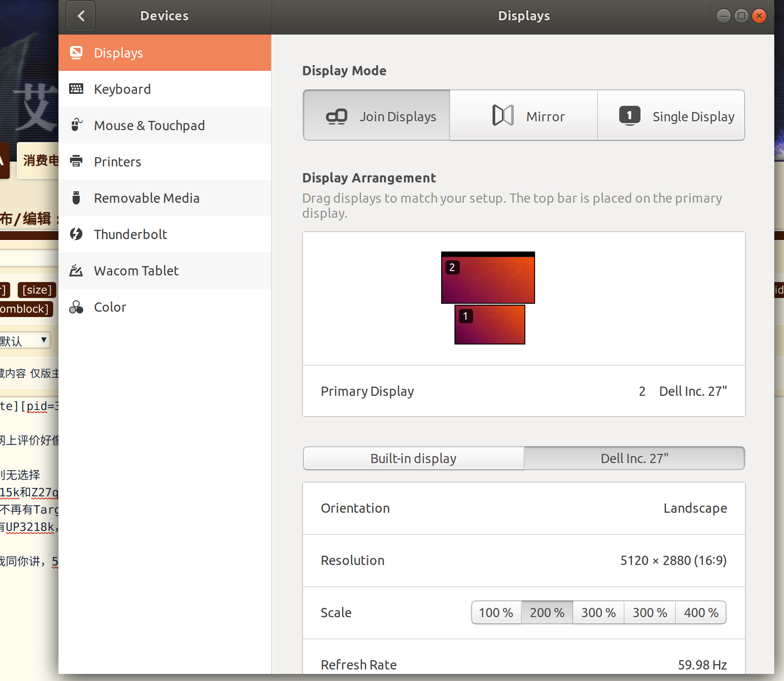Set scale to 400 %
Screen dimensions: 784x681
point(701,612)
